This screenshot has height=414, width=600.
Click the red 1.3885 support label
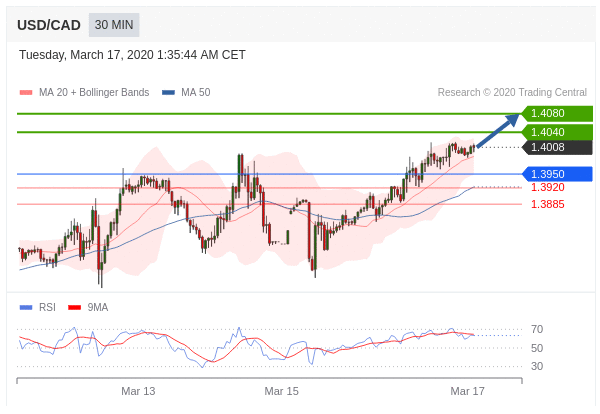[548, 204]
